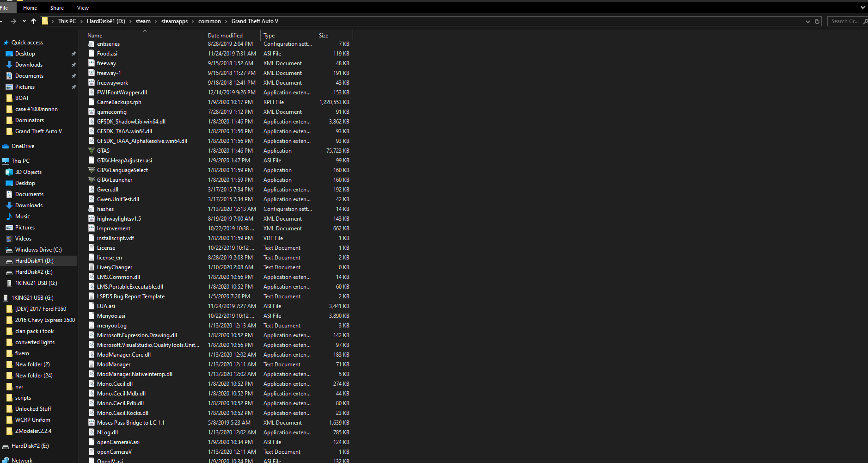Click the GTAVLanguageSelect application icon
The height and width of the screenshot is (463, 868).
(92, 170)
